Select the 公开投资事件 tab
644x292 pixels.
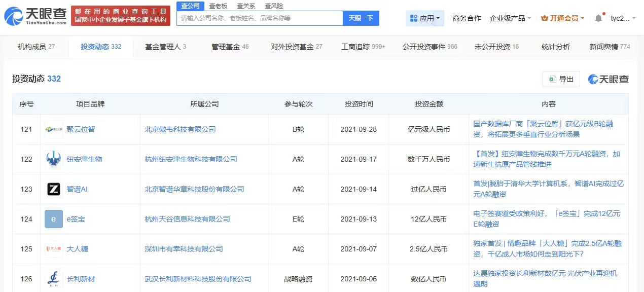point(430,47)
